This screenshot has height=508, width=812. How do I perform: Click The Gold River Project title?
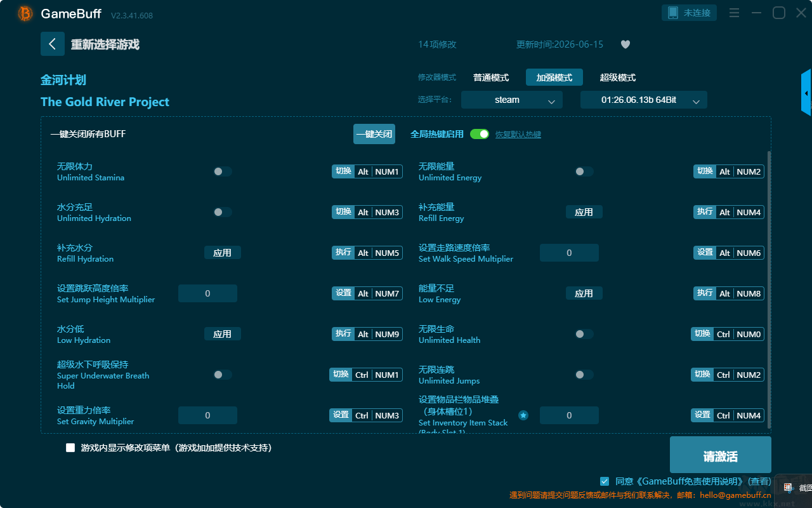pyautogui.click(x=105, y=102)
